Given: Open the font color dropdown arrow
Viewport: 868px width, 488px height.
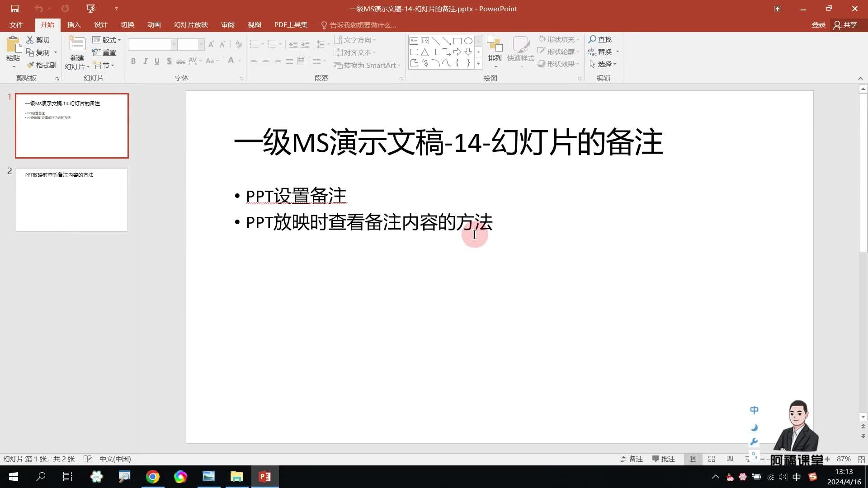Looking at the screenshot, I should click(240, 61).
